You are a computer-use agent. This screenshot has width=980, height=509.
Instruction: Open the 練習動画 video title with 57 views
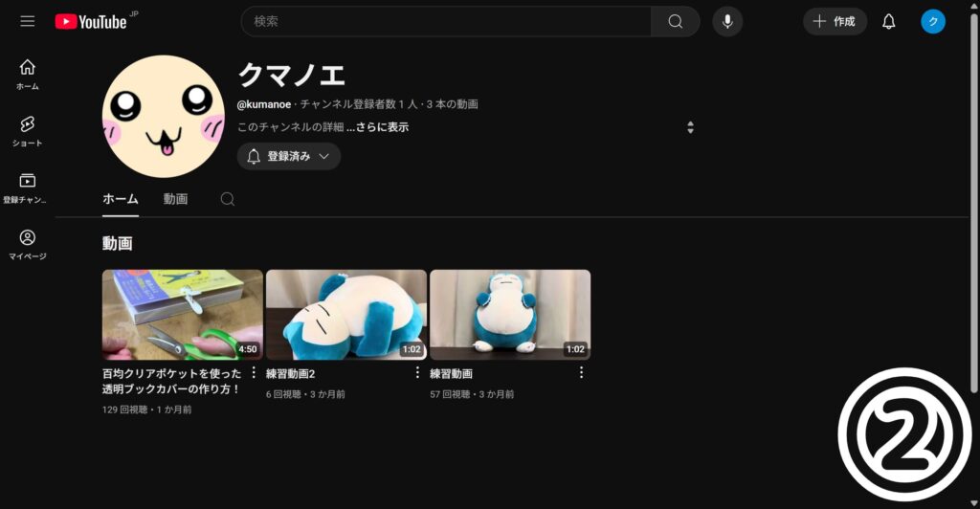(x=452, y=373)
